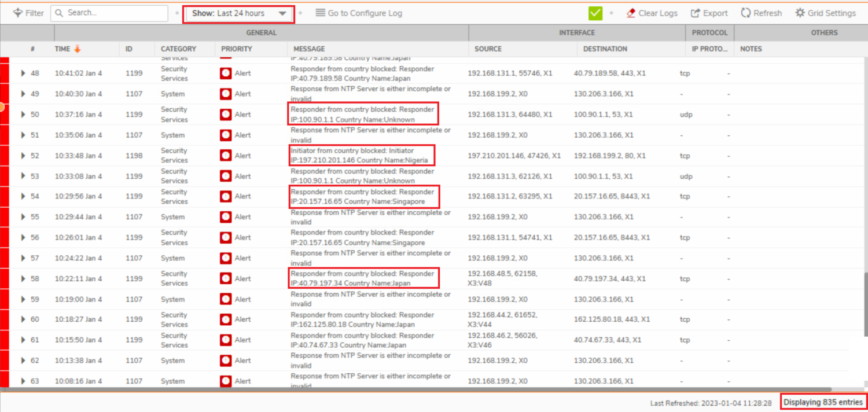The image size is (868, 412).
Task: Click the Export icon in toolbar
Action: point(696,13)
